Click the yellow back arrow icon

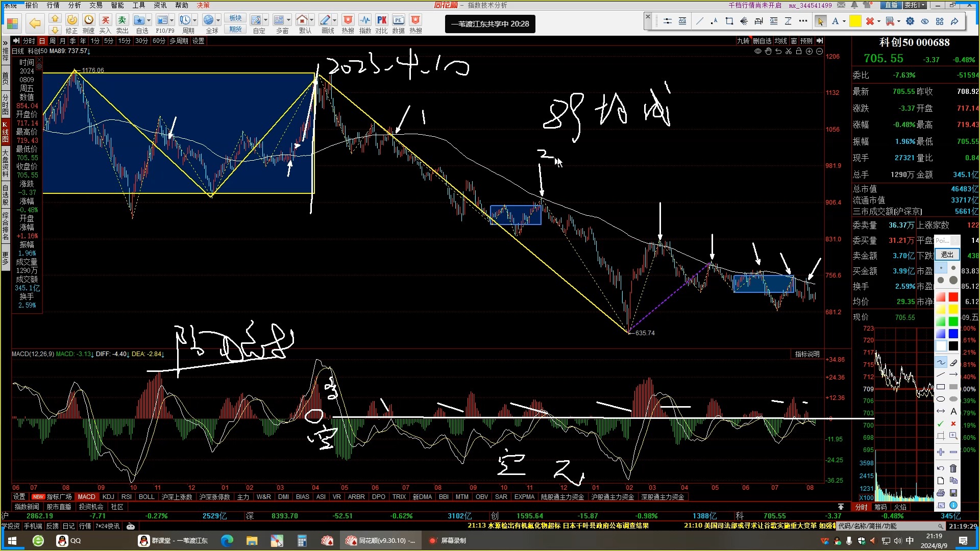(x=35, y=23)
